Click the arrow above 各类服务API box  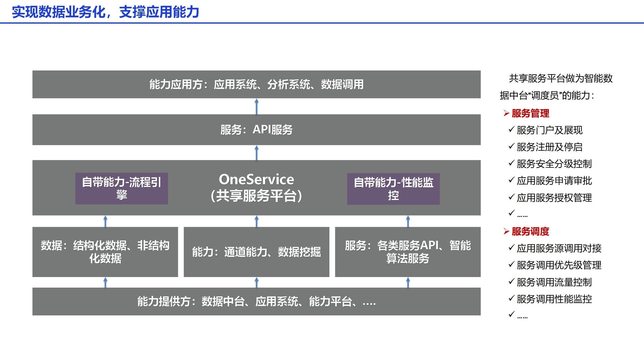point(408,221)
